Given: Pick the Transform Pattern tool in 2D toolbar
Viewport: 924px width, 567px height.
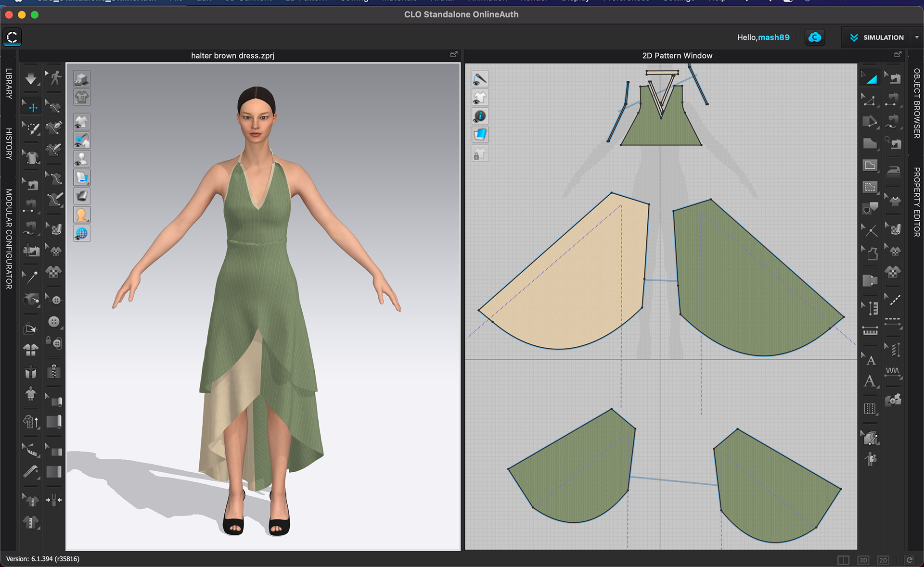Looking at the screenshot, I should click(871, 78).
